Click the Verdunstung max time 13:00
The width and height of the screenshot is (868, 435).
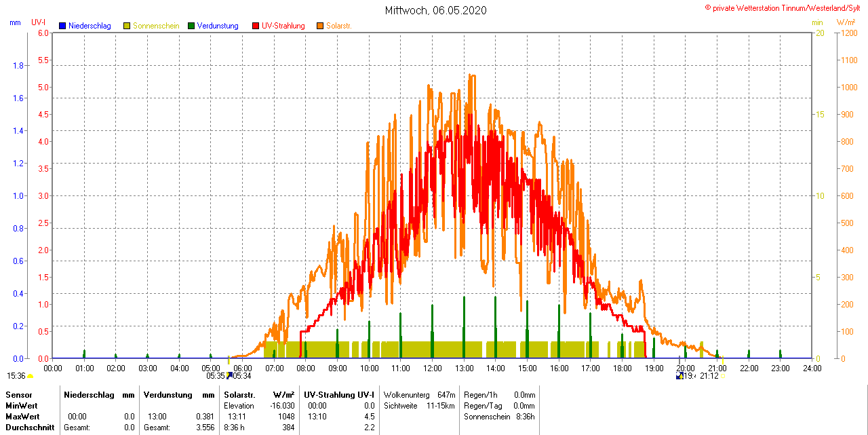[x=157, y=416]
